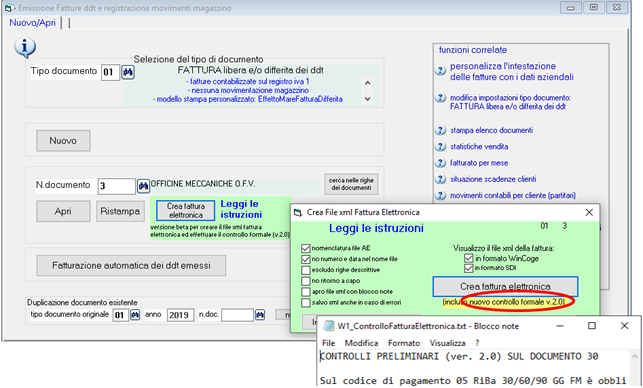
Task: Open personalizza l'intestazione delle fatture link
Action: point(512,71)
